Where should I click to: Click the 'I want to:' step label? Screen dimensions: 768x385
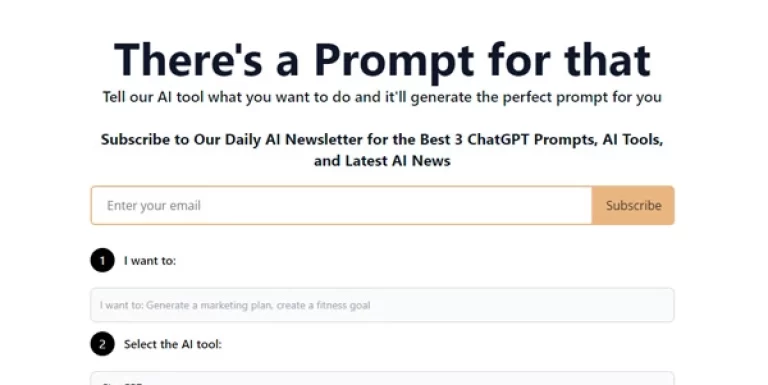[x=150, y=261]
